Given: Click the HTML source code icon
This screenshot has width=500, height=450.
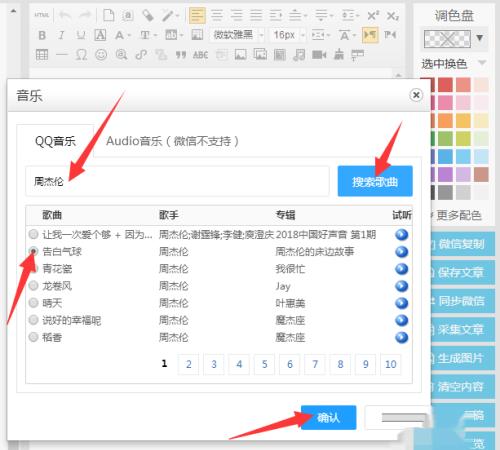Looking at the screenshot, I should click(x=42, y=15).
